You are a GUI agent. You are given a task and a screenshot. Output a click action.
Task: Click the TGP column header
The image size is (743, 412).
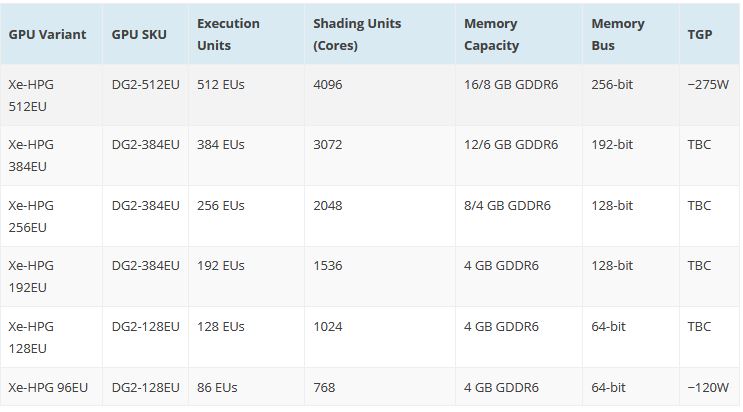tap(699, 34)
